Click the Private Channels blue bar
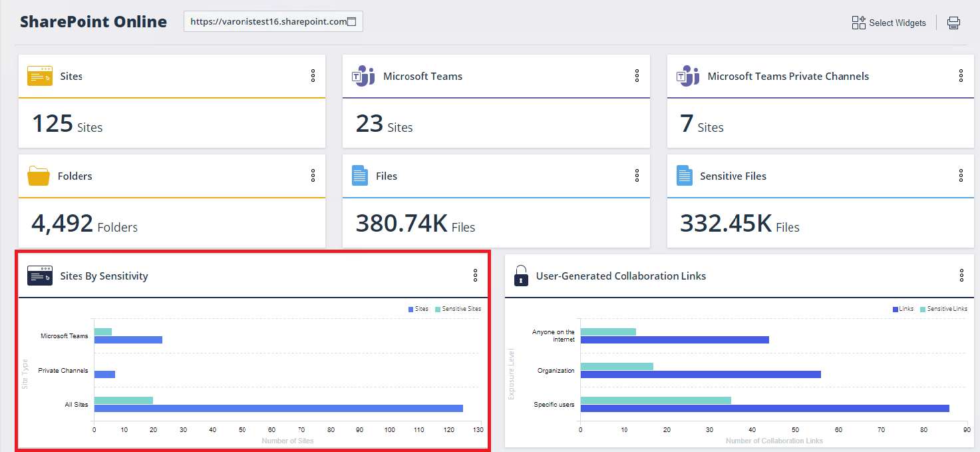 [x=104, y=374]
